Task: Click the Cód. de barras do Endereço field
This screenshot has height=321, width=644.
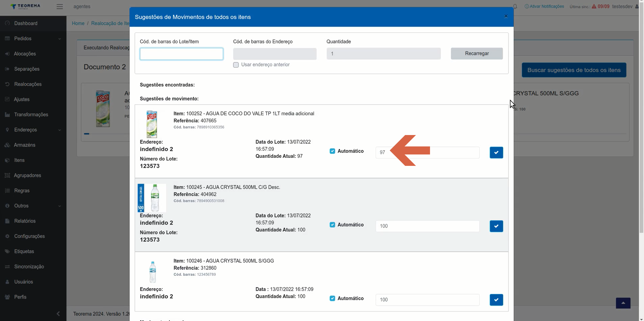Action: (275, 54)
